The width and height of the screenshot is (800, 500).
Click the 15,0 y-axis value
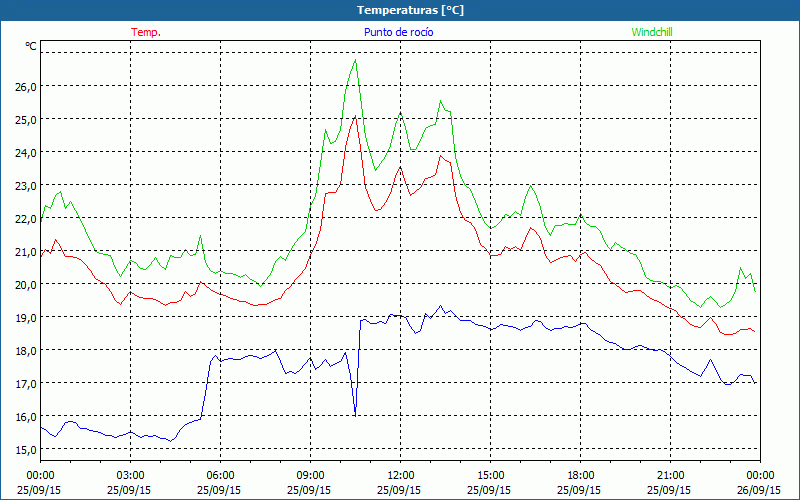[x=26, y=449]
